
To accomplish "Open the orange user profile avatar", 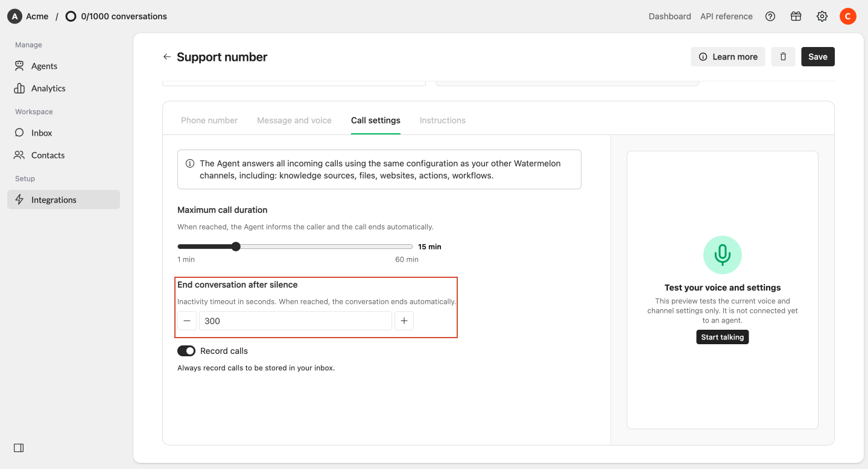I will point(848,16).
